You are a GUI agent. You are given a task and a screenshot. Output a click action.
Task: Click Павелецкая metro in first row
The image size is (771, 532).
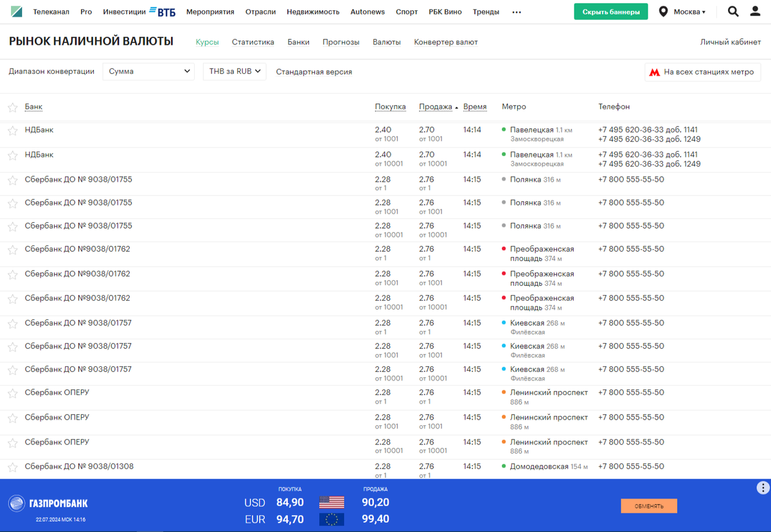coord(531,130)
